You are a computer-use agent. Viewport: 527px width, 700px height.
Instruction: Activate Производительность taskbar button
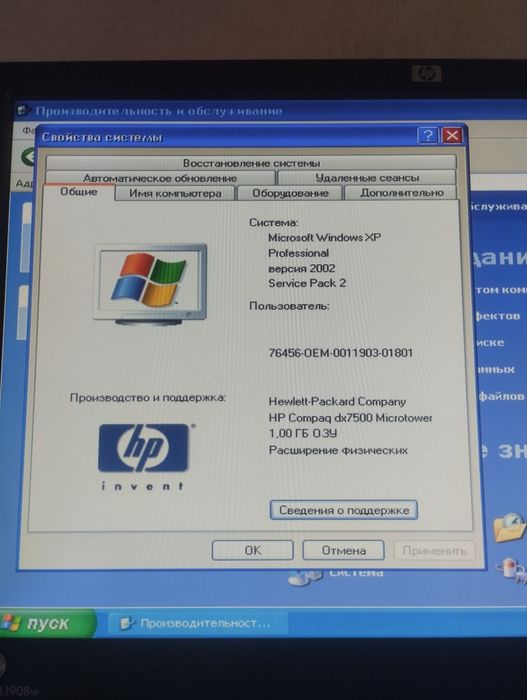(x=197, y=623)
